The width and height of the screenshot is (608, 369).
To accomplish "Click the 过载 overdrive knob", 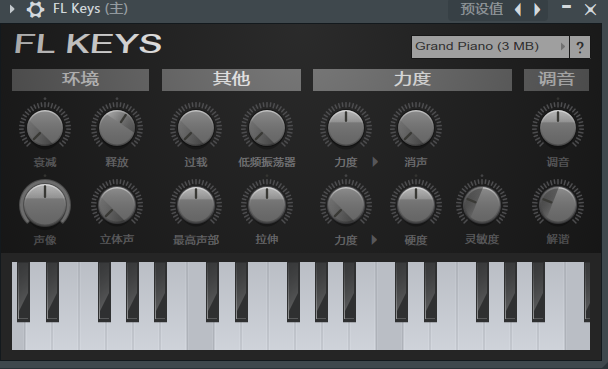I will (196, 128).
